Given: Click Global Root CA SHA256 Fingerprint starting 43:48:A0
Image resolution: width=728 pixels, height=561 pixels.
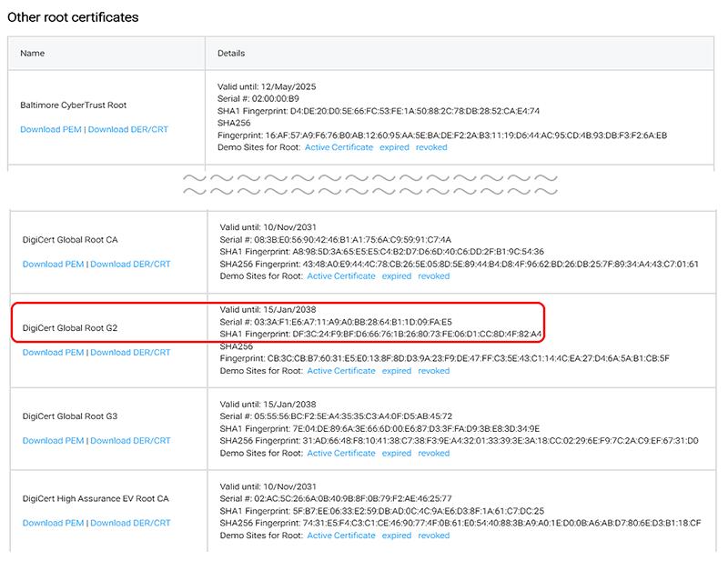Looking at the screenshot, I should click(x=460, y=264).
